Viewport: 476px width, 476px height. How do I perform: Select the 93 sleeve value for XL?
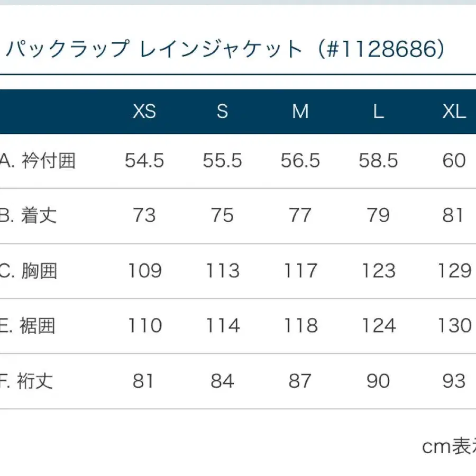pos(454,381)
